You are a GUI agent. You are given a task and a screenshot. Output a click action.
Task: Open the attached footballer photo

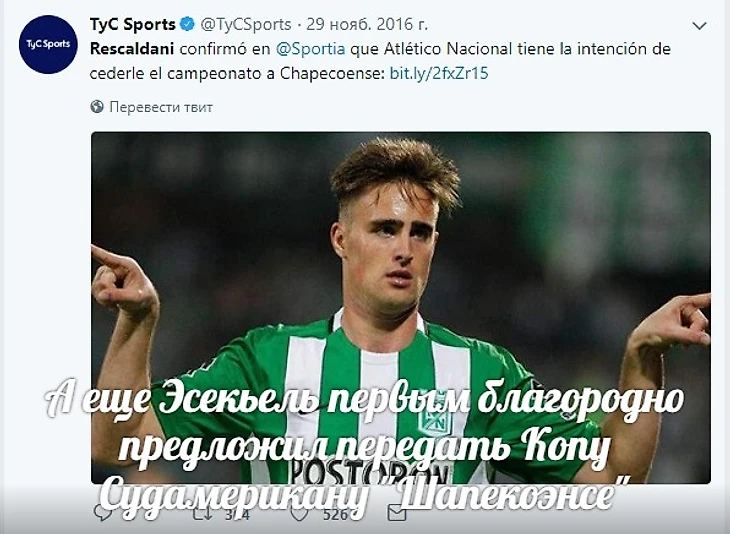tap(401, 308)
